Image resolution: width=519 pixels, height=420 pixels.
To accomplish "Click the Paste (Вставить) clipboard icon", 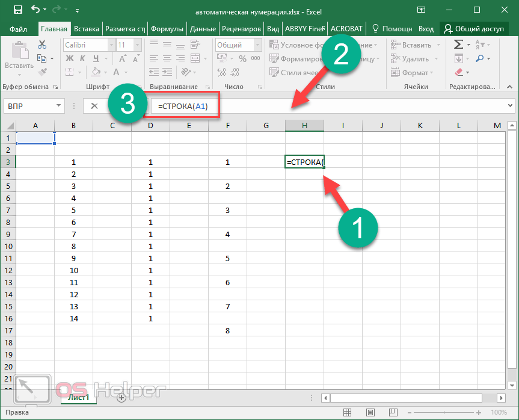I will point(19,51).
